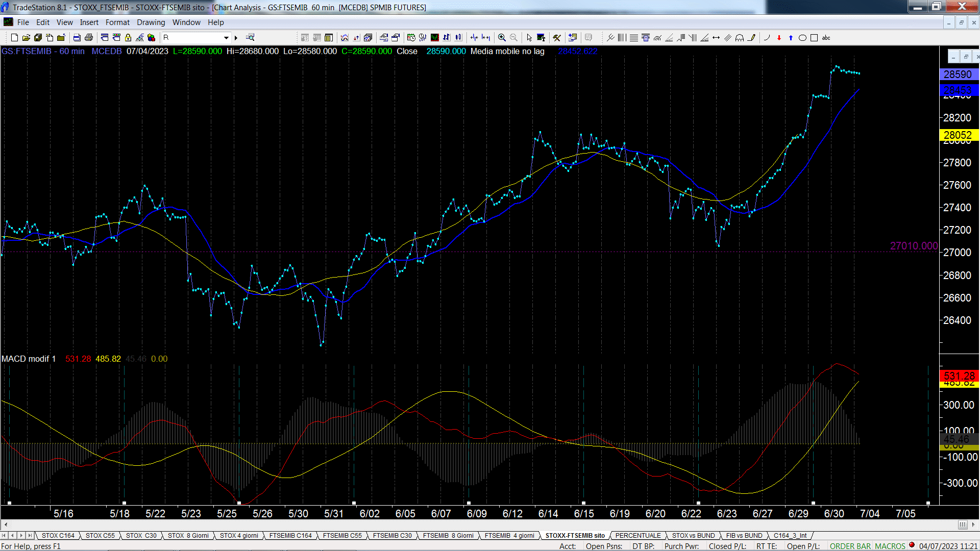Open the Drawing menu
Screen dimensions: 980x551
click(x=151, y=22)
